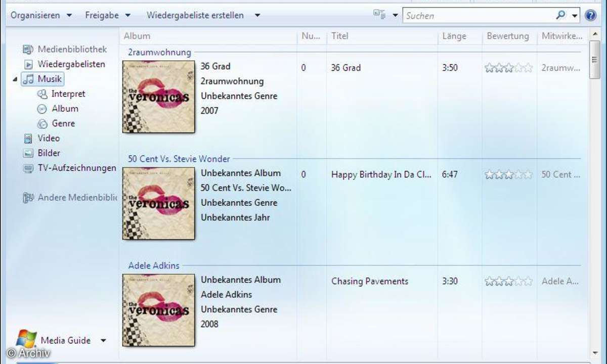607x364 pixels.
Task: Click into the Suchen search field
Action: (x=478, y=16)
